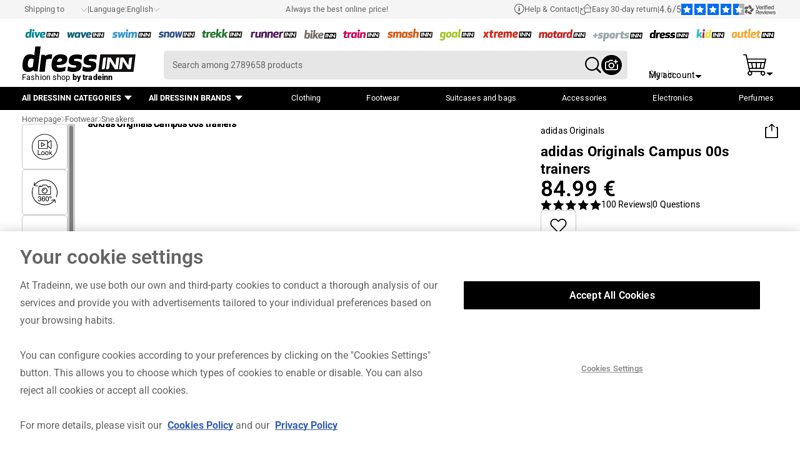This screenshot has width=800, height=450.
Task: Open the waveinn store logo
Action: coord(85,34)
